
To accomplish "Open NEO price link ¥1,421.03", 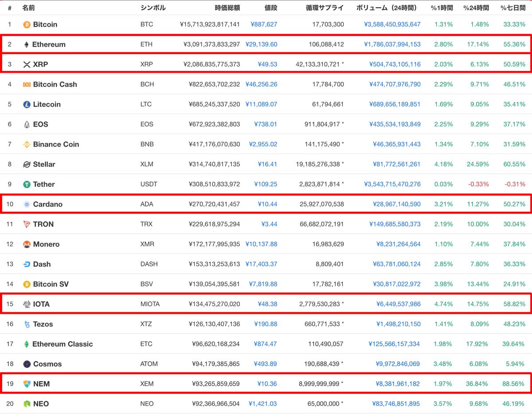I will pos(263,404).
